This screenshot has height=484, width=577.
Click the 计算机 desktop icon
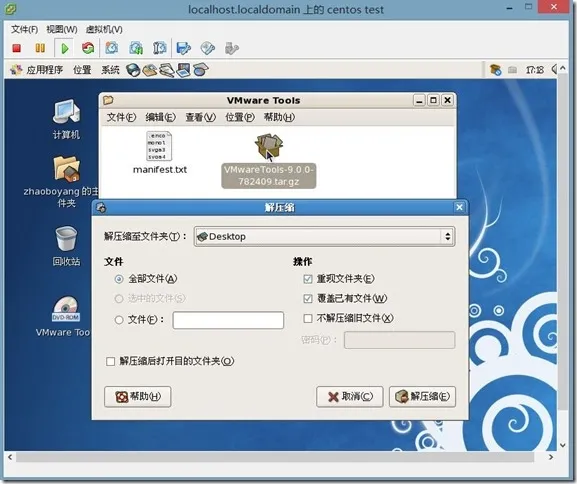[66, 119]
